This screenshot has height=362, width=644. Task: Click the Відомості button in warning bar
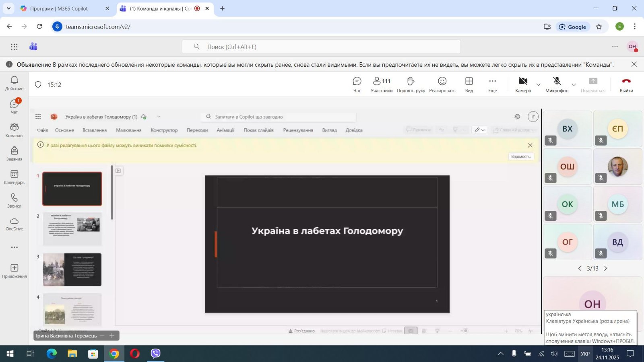click(521, 156)
